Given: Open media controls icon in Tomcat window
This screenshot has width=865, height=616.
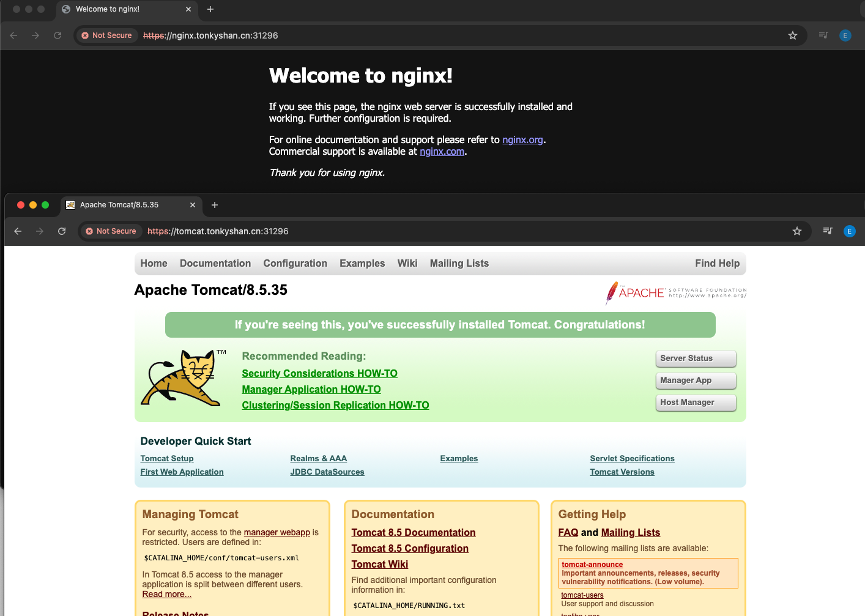Looking at the screenshot, I should 828,231.
